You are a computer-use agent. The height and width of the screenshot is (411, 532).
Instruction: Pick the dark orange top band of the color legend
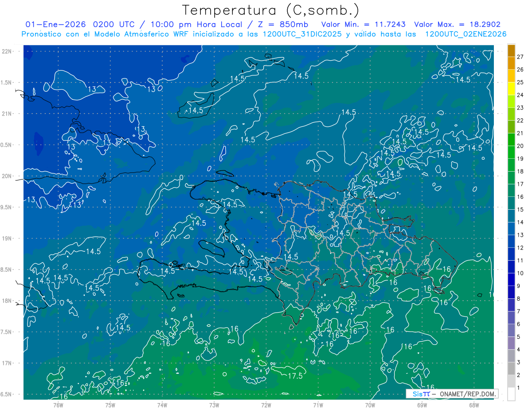511,51
